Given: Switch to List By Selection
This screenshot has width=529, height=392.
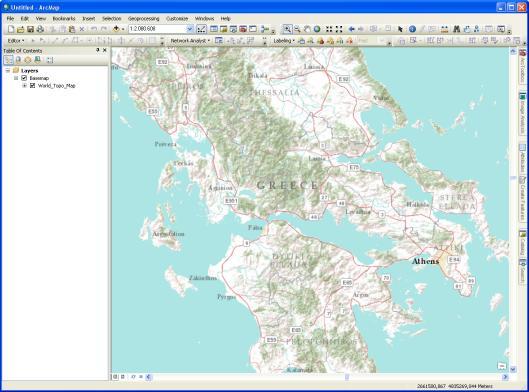Looking at the screenshot, I should pos(37,60).
